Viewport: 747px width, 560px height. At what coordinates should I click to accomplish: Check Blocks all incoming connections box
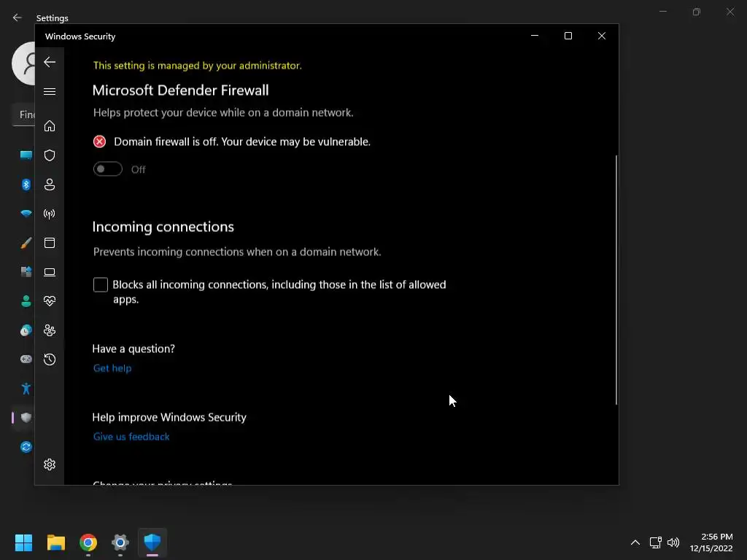(101, 285)
